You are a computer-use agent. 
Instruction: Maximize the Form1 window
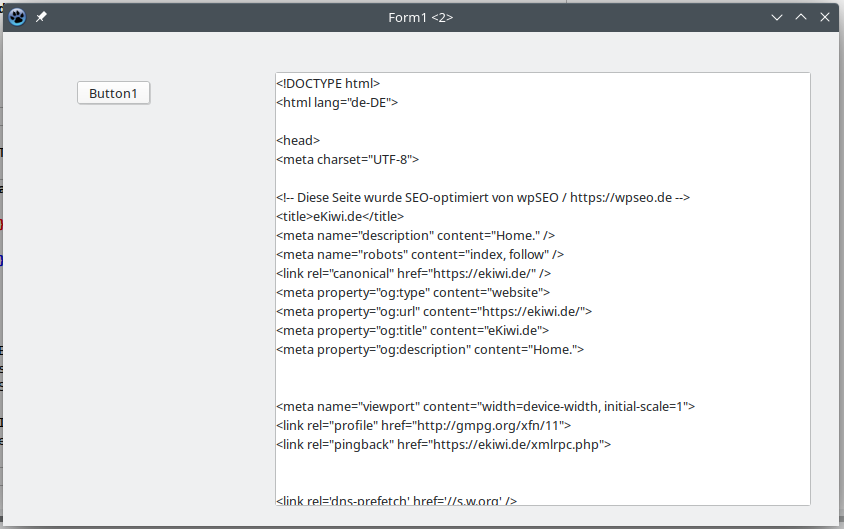[801, 17]
